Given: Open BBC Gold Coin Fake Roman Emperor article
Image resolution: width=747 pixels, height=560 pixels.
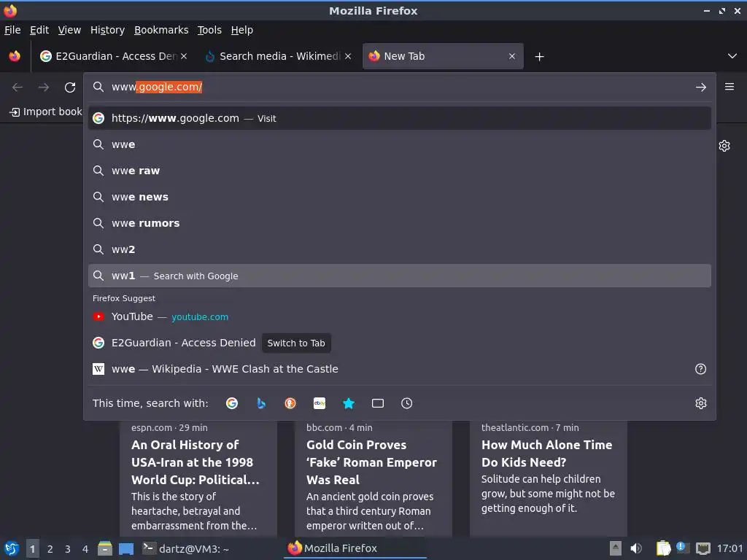Looking at the screenshot, I should [x=373, y=478].
